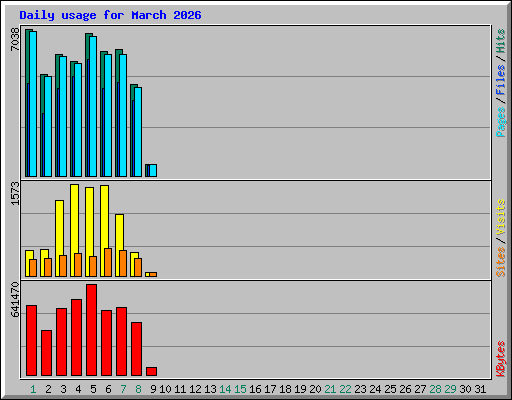
Task: Click the day label 9 on the x-axis
Action: 153,389
